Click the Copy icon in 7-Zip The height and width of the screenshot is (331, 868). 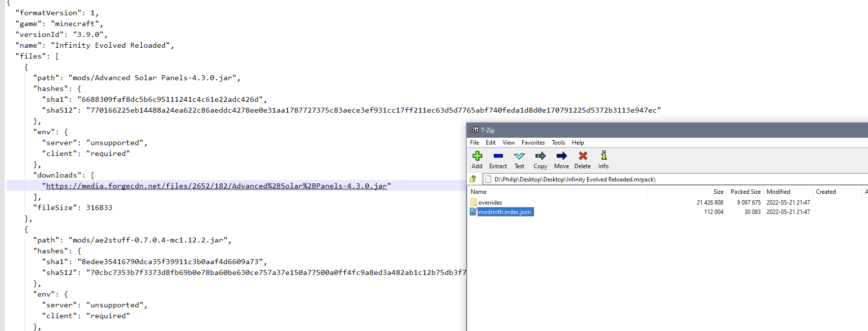click(x=540, y=156)
